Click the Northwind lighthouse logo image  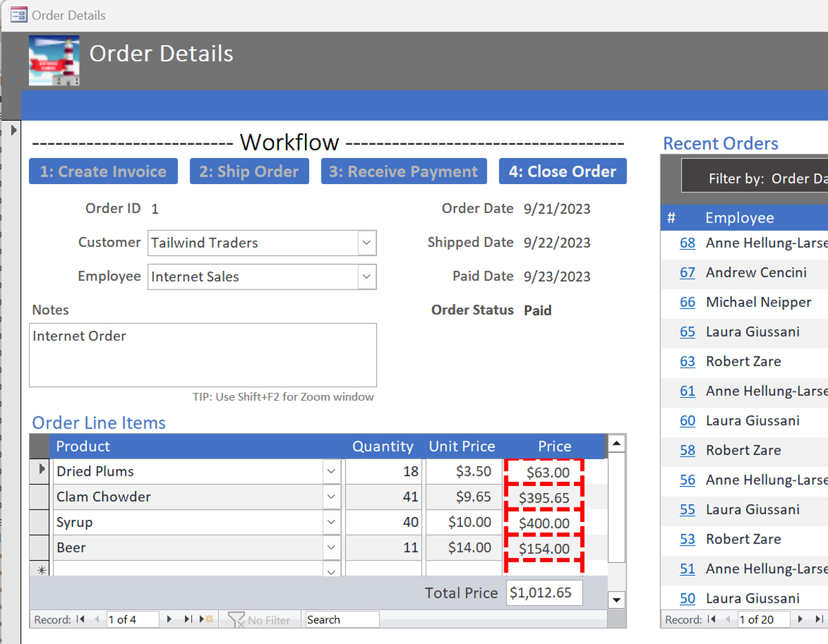click(x=54, y=61)
